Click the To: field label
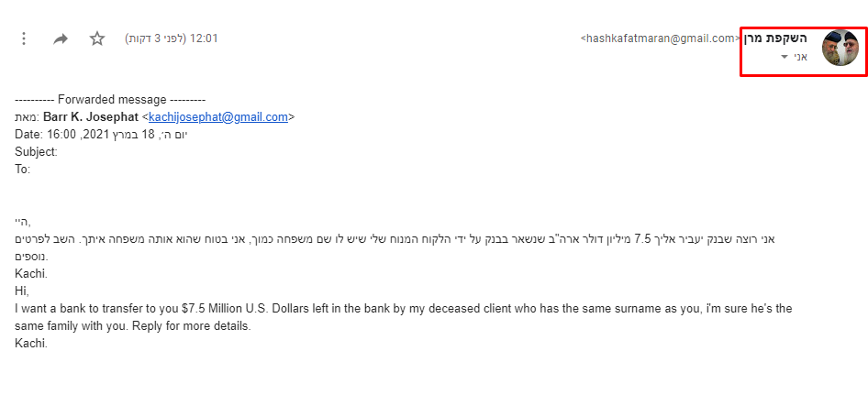The height and width of the screenshot is (395, 868). tap(23, 169)
